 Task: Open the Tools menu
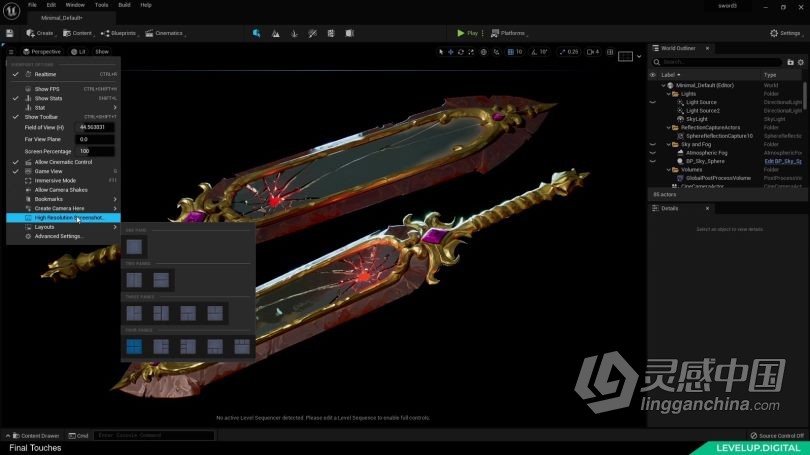tap(101, 5)
